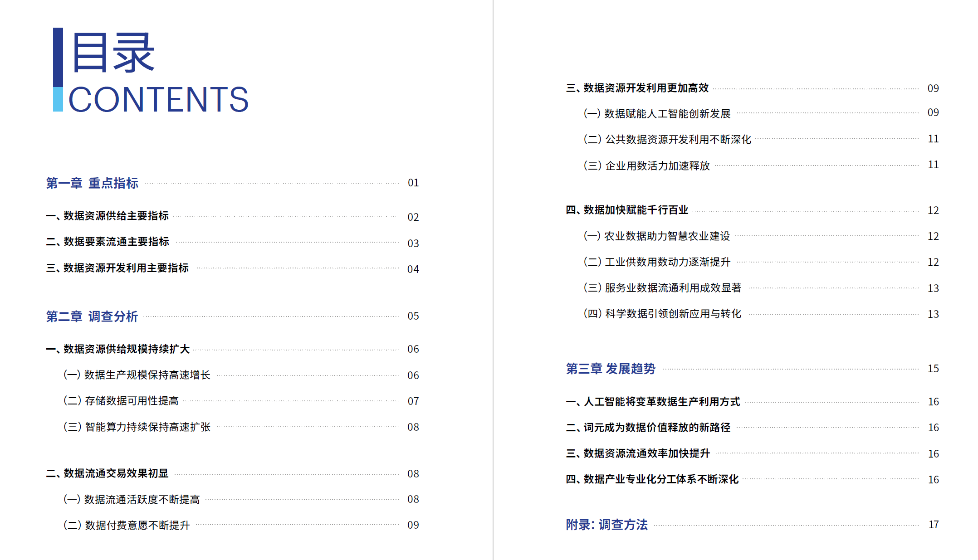Select 企业用数活力加速释放 entry
Screen dimensions: 978x560
tap(647, 166)
